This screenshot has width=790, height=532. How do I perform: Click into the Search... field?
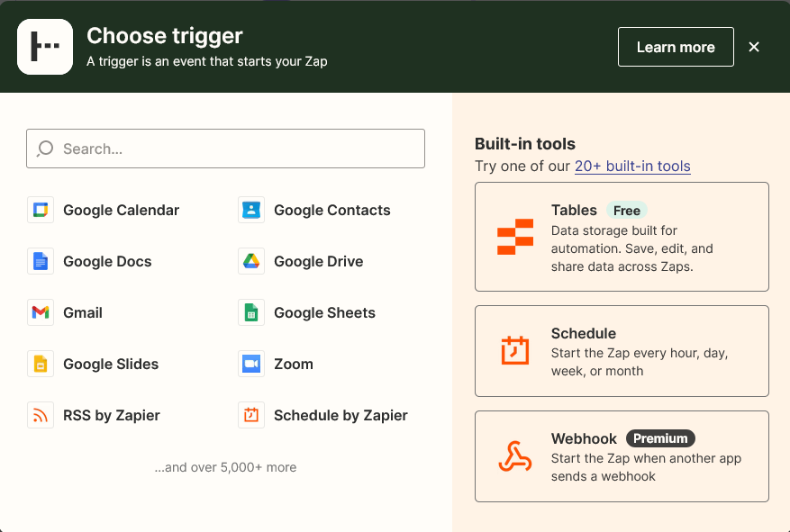pyautogui.click(x=226, y=149)
